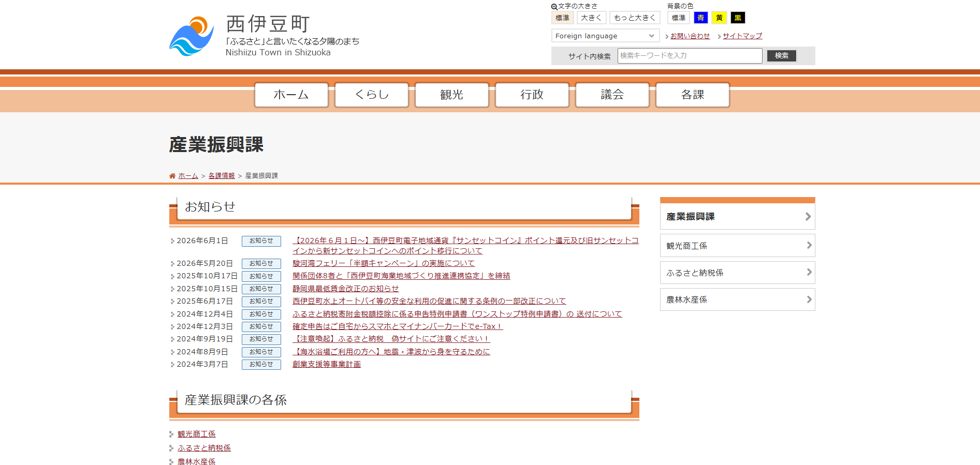This screenshot has width=980, height=465.
Task: Click お知らせ badge for 2024年3月7日
Action: pos(261,365)
